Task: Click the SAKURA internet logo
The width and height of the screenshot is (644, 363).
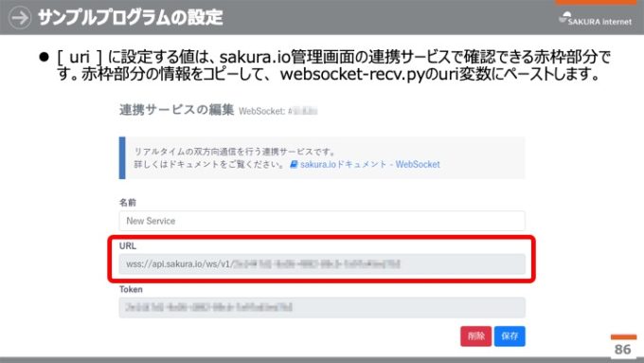Action: [596, 19]
